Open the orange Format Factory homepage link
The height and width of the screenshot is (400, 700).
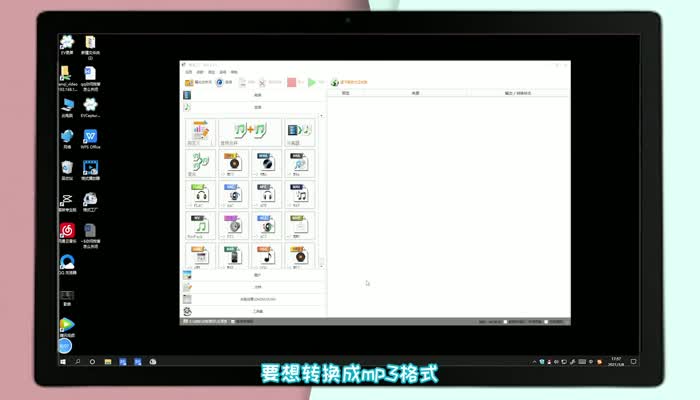coord(349,82)
